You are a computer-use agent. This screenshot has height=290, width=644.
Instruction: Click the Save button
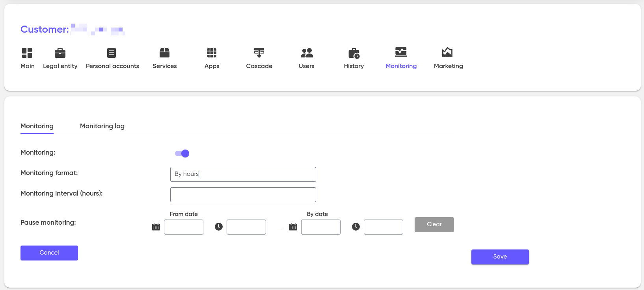[500, 257]
